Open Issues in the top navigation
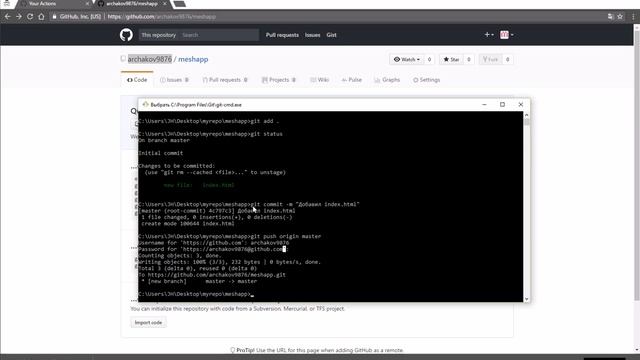Screen dimensions: 640x360 pyautogui.click(x=312, y=35)
